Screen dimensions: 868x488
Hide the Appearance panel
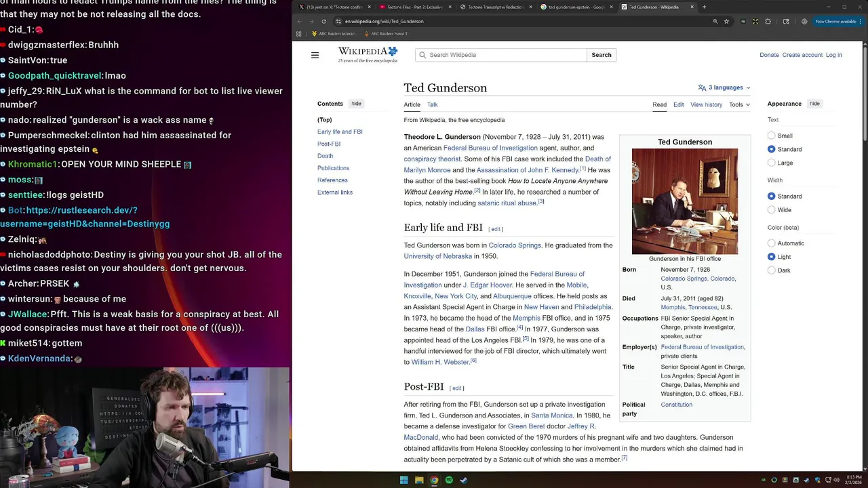click(814, 104)
